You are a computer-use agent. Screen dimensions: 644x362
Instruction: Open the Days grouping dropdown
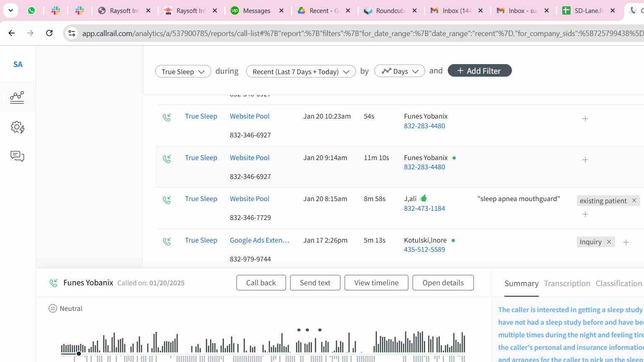click(400, 71)
